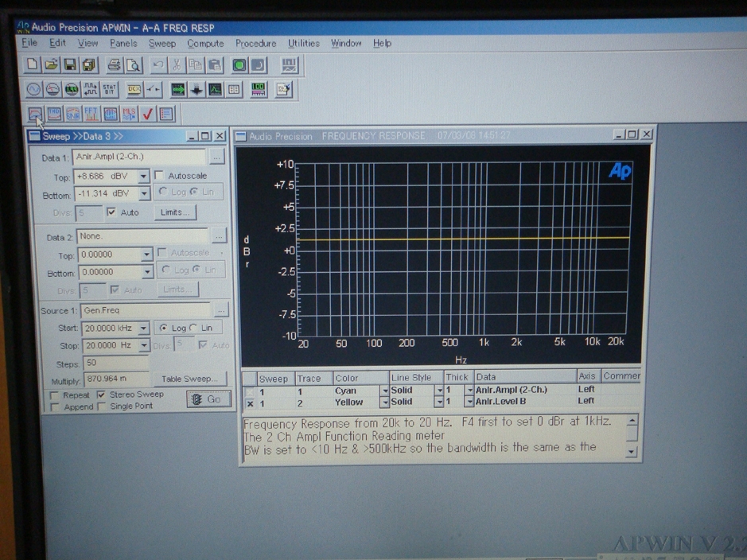Click the Open file folder icon
Image resolution: width=747 pixels, height=560 pixels.
click(x=51, y=64)
